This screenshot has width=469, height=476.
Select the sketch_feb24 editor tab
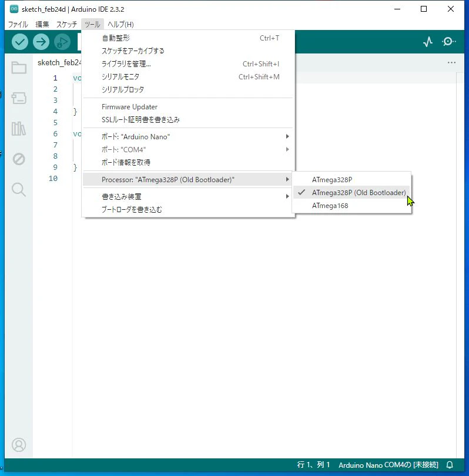59,62
